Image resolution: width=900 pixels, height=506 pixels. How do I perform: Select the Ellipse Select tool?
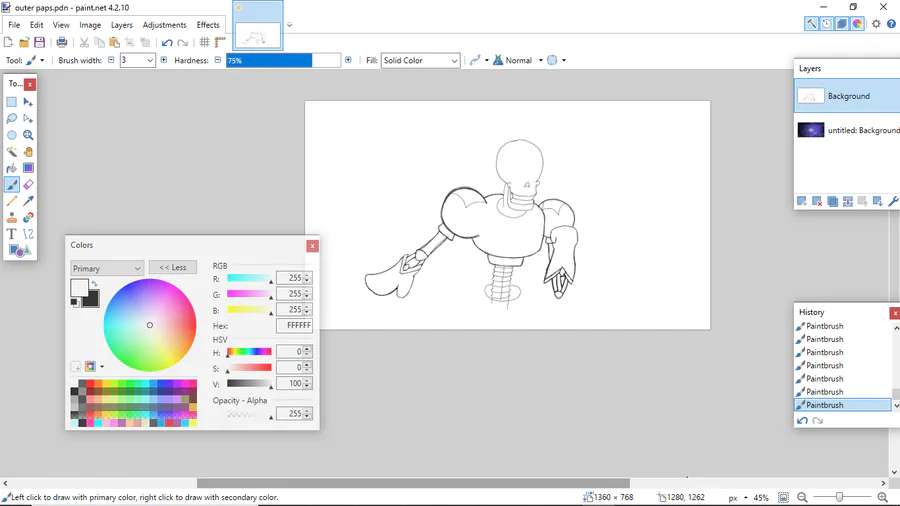[x=11, y=135]
